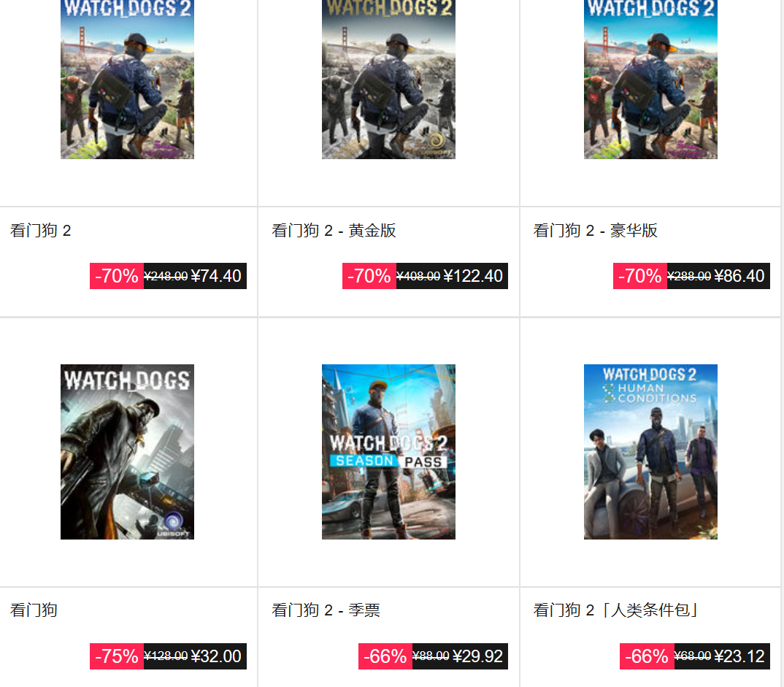Image resolution: width=784 pixels, height=687 pixels.
Task: Click the ¥74.40 discounted price button
Action: [168, 276]
